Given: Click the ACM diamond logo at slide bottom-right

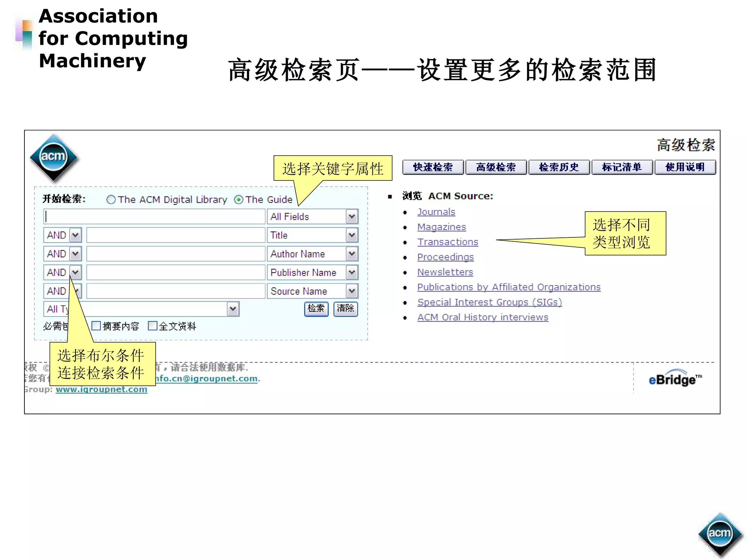Looking at the screenshot, I should [x=720, y=533].
